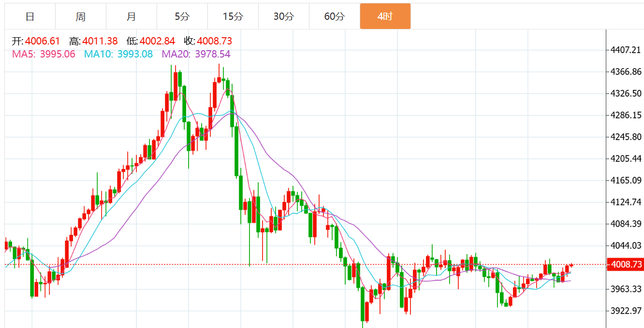This screenshot has height=328, width=644.
Task: Click the open price 4006.61
Action: [x=43, y=41]
